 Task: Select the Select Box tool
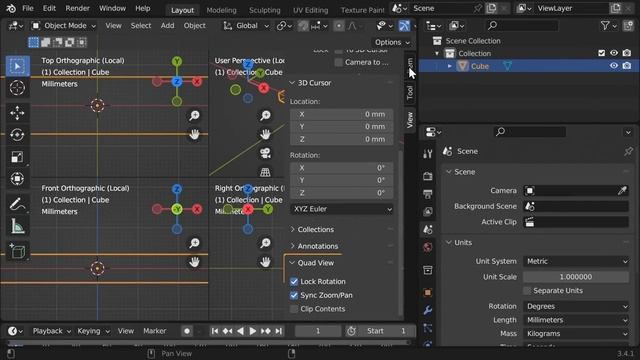17,66
